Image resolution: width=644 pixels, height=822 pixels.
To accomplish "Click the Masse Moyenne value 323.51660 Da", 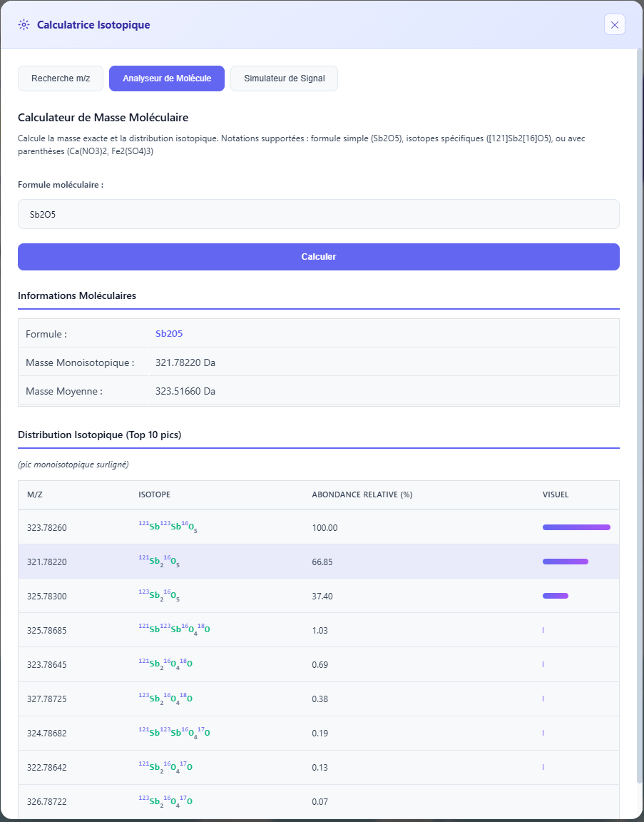I will tap(185, 391).
